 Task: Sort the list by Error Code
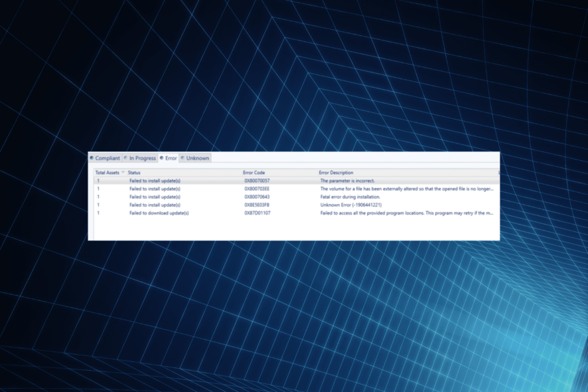coord(254,172)
